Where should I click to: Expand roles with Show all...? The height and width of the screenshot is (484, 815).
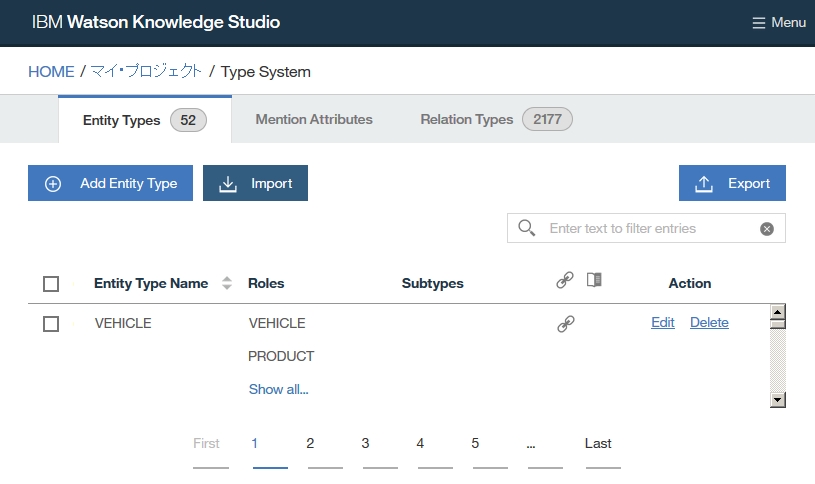(278, 389)
